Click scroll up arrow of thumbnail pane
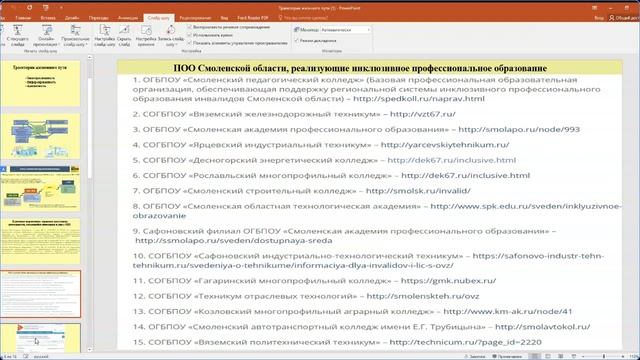This screenshot has width=640, height=360. [90, 58]
